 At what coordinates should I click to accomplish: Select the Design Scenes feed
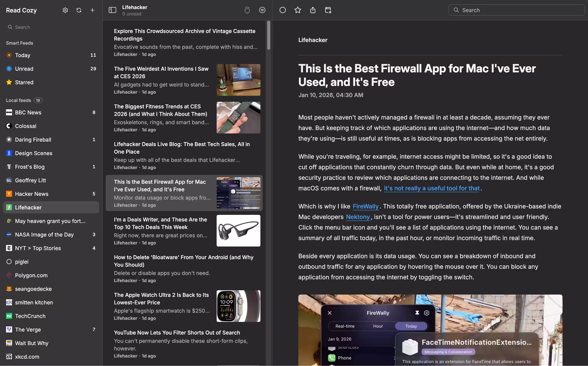click(51, 153)
